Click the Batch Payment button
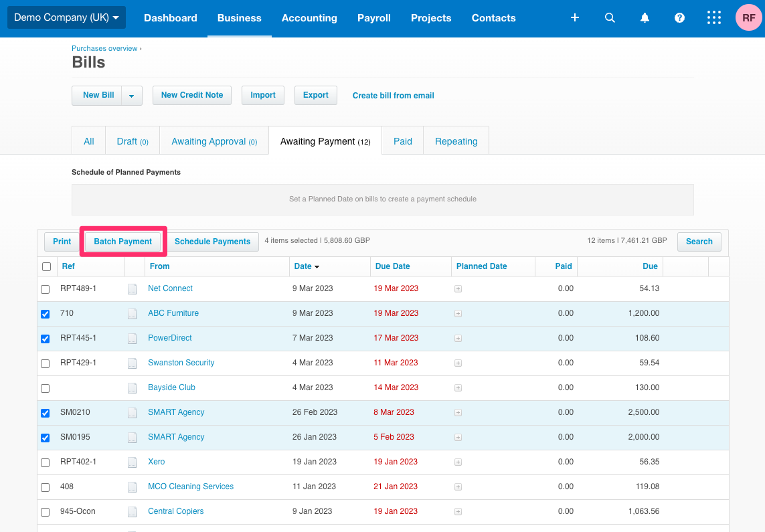The height and width of the screenshot is (532, 765). tap(122, 241)
